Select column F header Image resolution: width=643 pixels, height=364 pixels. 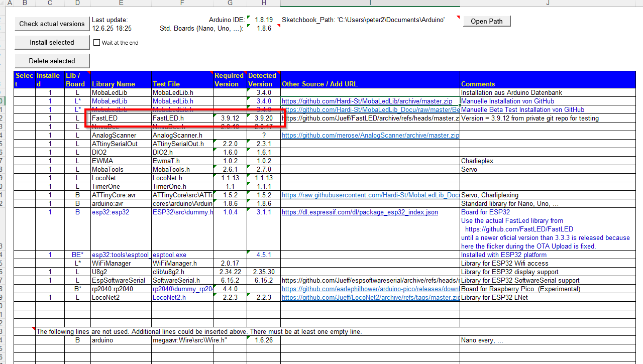pyautogui.click(x=182, y=3)
